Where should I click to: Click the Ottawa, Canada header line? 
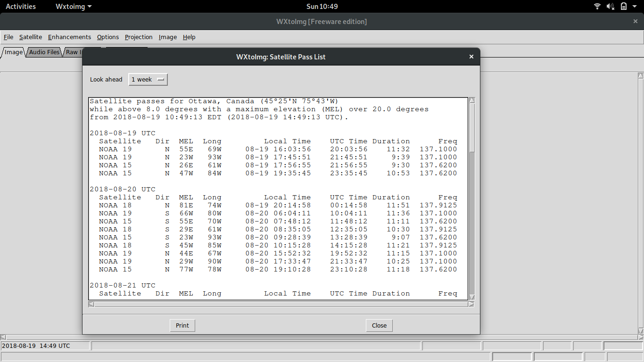point(214,101)
